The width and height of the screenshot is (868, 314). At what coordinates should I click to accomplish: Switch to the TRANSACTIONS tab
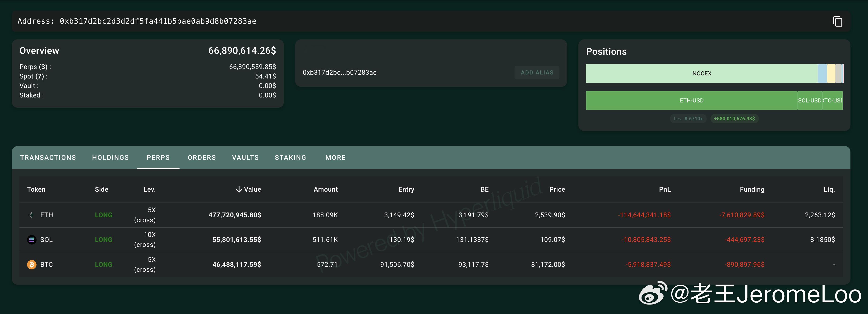(48, 158)
